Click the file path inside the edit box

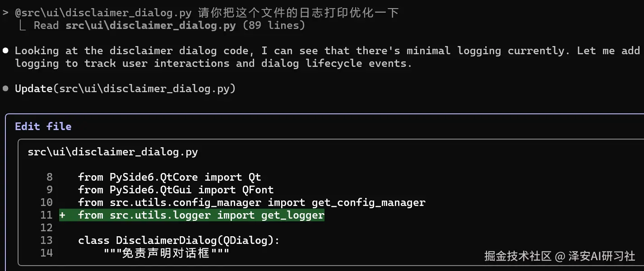113,152
